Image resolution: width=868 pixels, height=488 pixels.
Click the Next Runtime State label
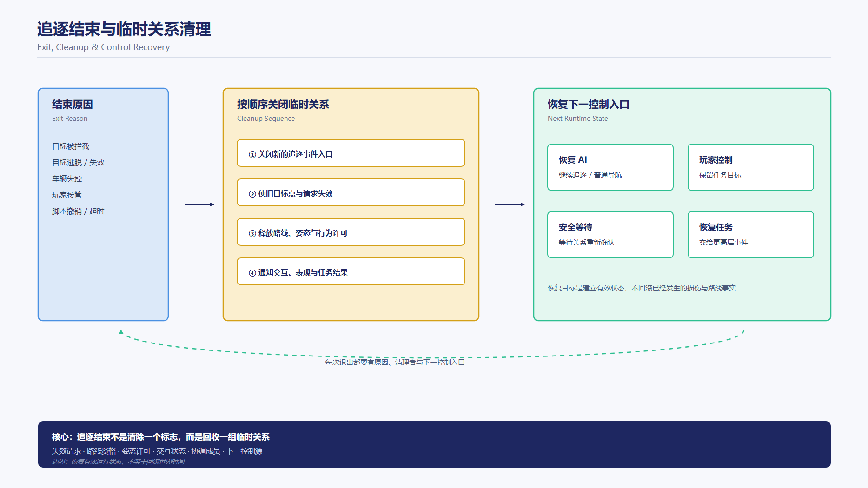point(578,119)
